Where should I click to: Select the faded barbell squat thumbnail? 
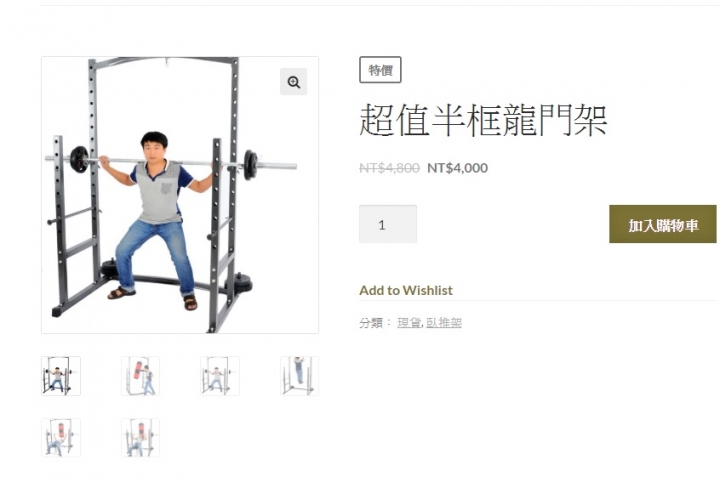[220, 376]
